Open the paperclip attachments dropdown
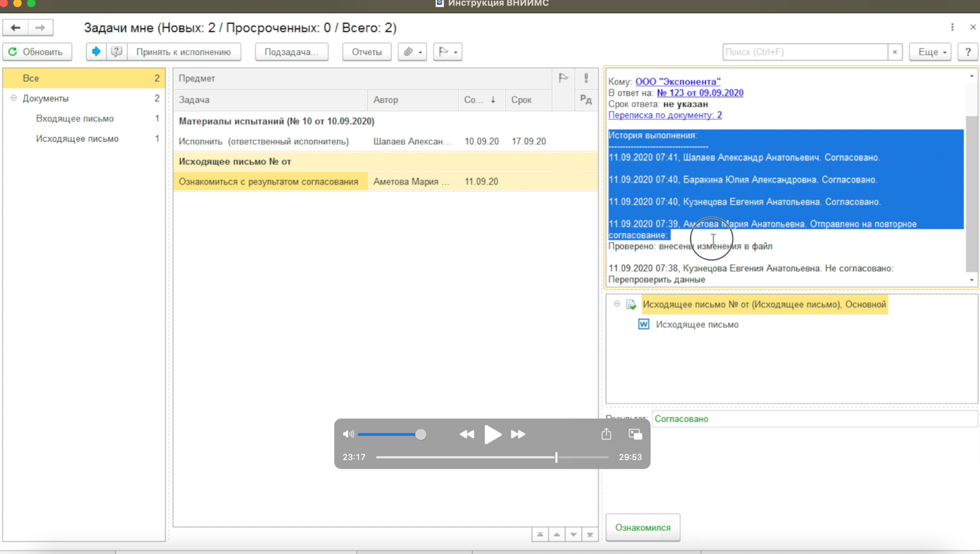The image size is (980, 554). [412, 52]
